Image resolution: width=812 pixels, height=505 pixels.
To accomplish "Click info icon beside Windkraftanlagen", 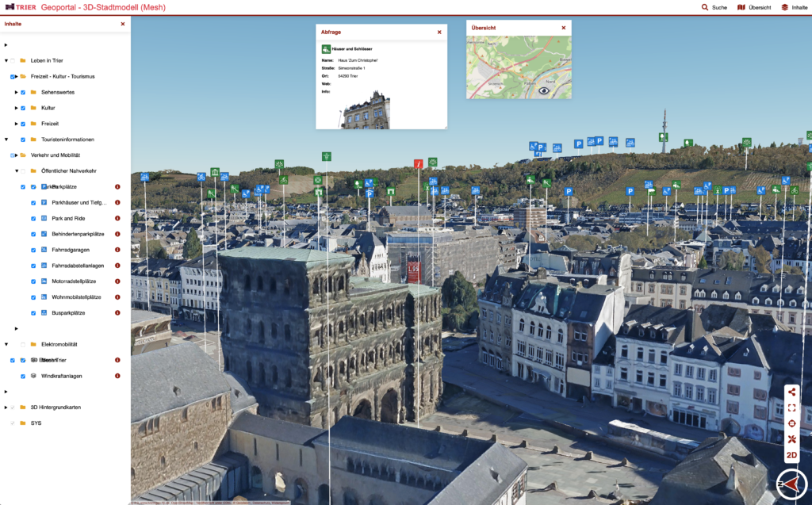I will click(x=117, y=376).
